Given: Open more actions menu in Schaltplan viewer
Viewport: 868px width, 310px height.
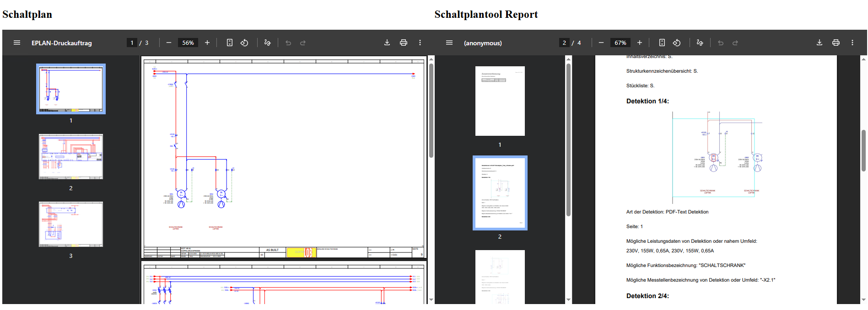Looking at the screenshot, I should (x=420, y=43).
